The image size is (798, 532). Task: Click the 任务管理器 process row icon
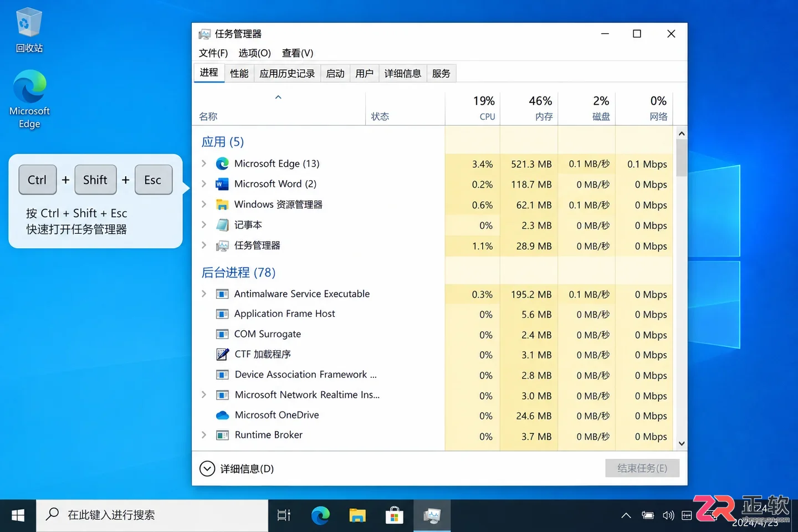pos(222,245)
